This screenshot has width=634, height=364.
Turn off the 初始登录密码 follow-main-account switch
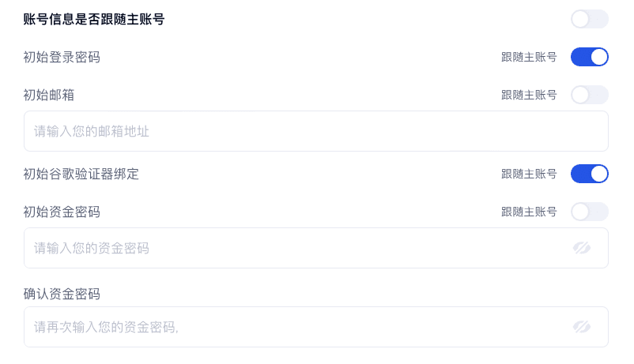(x=589, y=57)
